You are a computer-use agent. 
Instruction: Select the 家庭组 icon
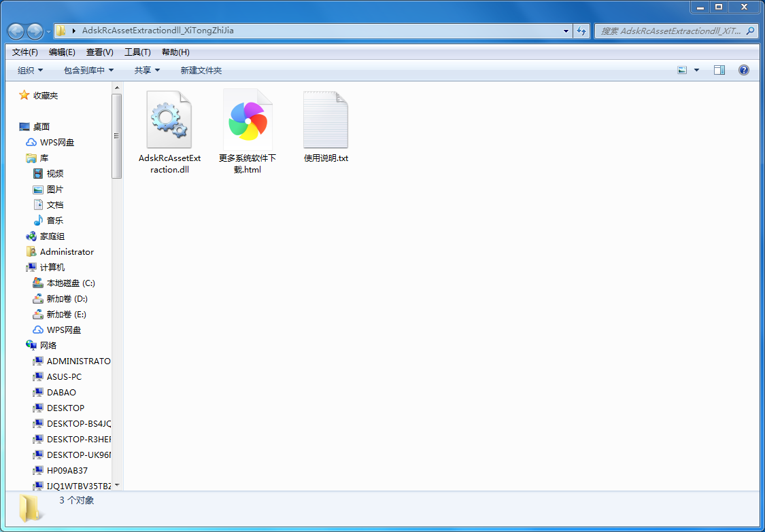(31, 236)
